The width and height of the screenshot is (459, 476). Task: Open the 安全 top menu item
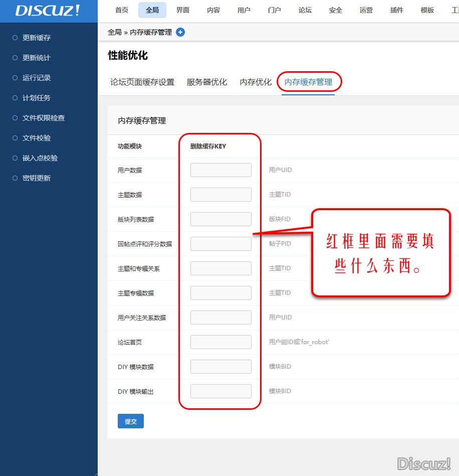pos(336,10)
